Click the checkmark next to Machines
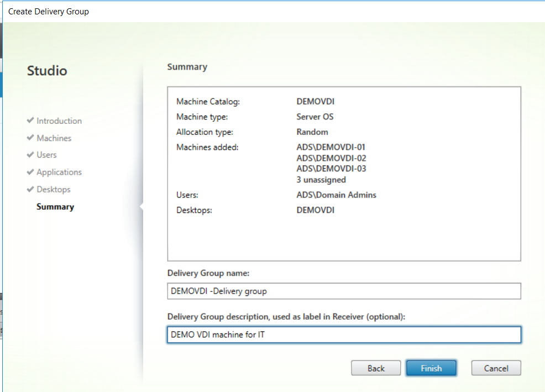Image resolution: width=545 pixels, height=392 pixels. pyautogui.click(x=30, y=137)
